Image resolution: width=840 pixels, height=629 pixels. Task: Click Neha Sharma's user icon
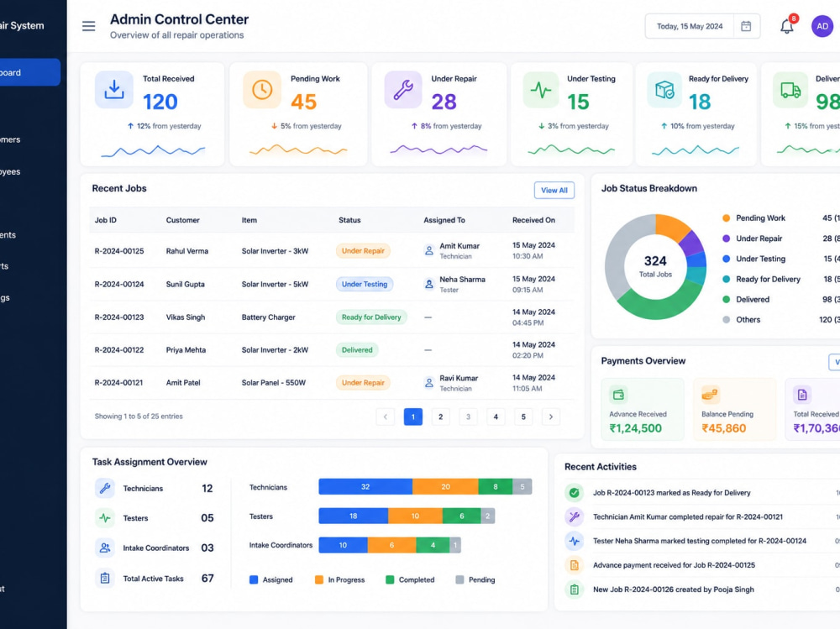click(429, 284)
